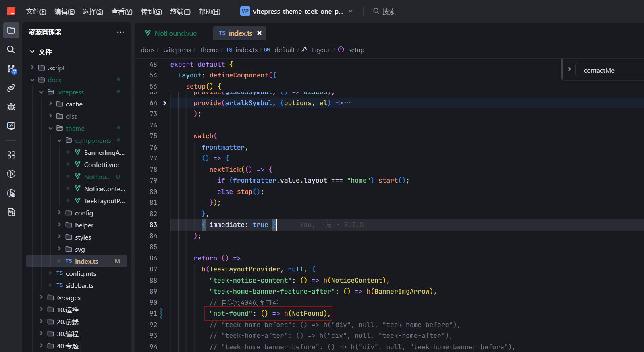Open Confetti.vue in the file tree

coord(102,165)
